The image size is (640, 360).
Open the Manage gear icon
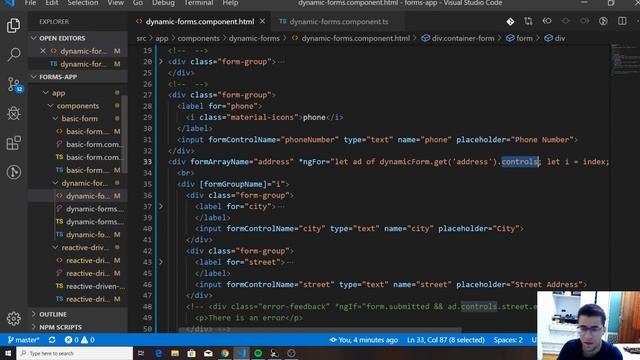[13, 318]
